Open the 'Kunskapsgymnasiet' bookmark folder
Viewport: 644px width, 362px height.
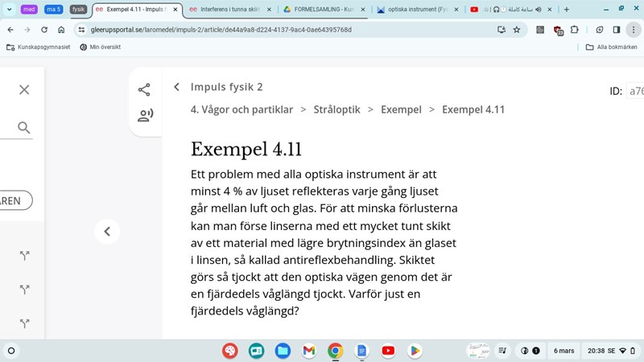(38, 47)
